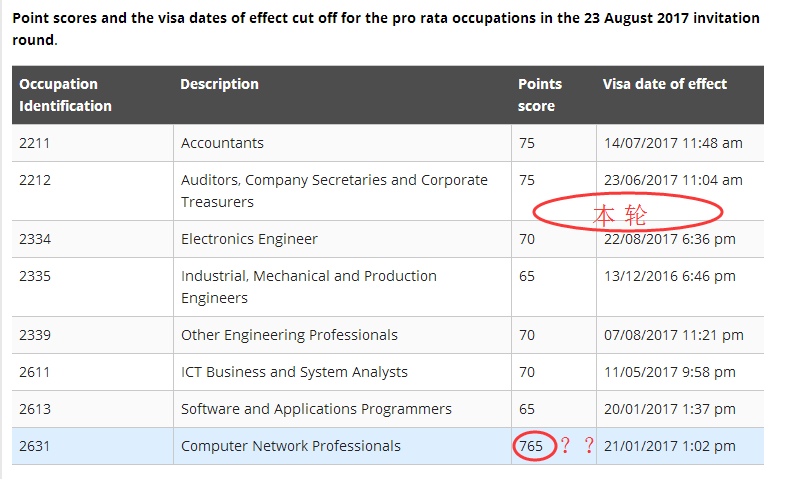Click the date 11/05/2017 9:58 pm
The width and height of the screenshot is (803, 479).
[670, 372]
